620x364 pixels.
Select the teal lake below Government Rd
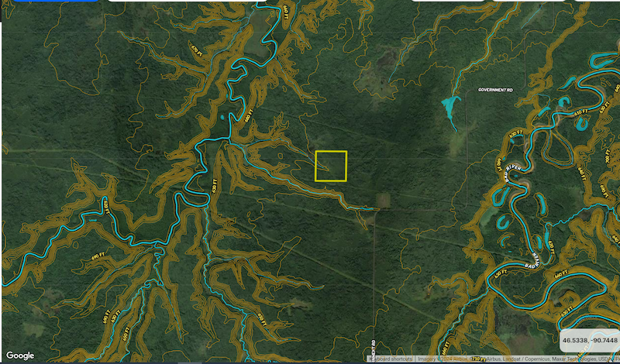click(x=449, y=108)
